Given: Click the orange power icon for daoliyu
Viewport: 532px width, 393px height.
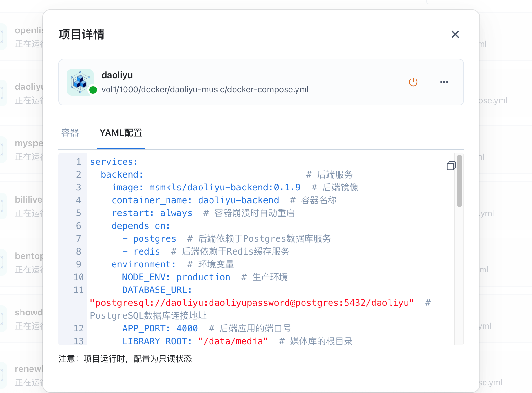Looking at the screenshot, I should click(x=413, y=82).
